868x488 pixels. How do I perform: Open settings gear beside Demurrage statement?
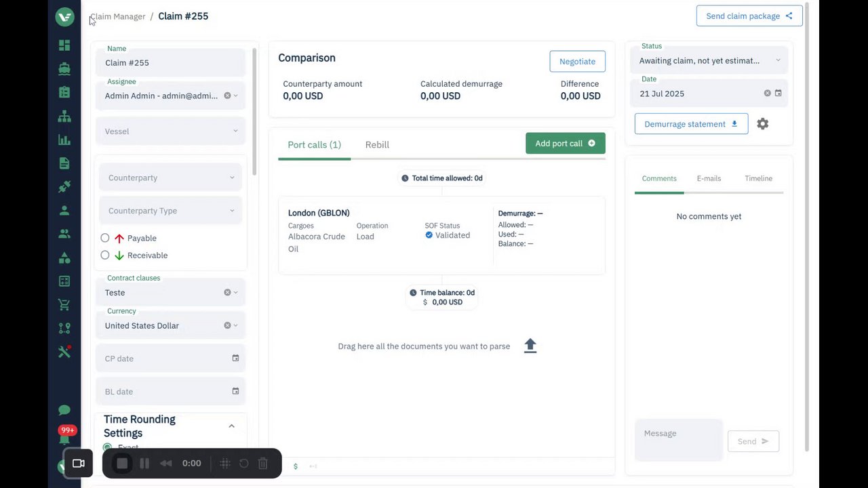763,124
